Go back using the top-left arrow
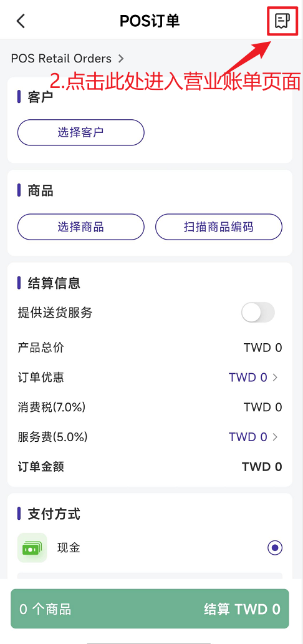 [x=21, y=21]
